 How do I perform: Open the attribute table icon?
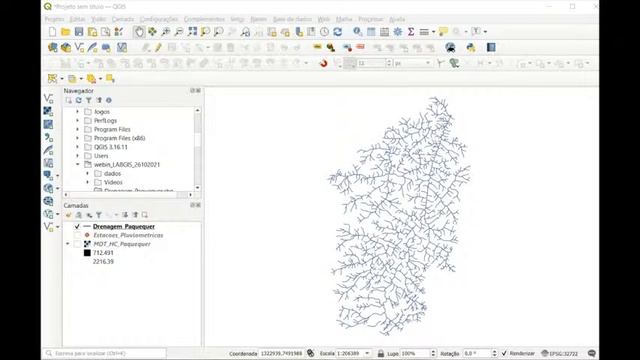pyautogui.click(x=371, y=32)
